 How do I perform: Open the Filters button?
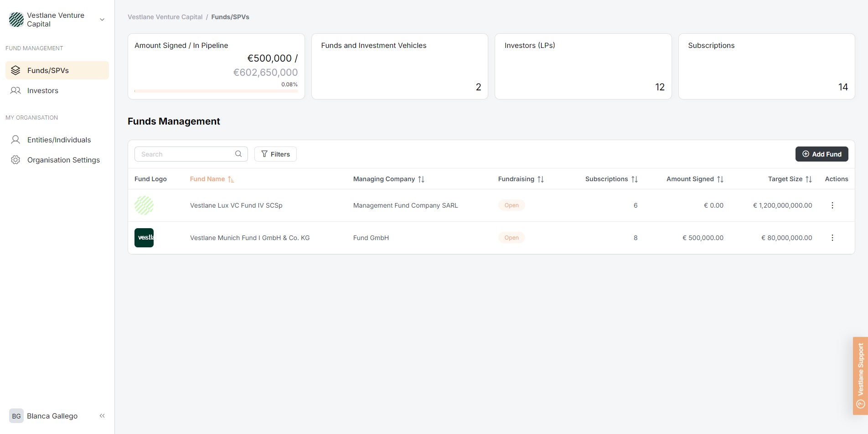275,154
